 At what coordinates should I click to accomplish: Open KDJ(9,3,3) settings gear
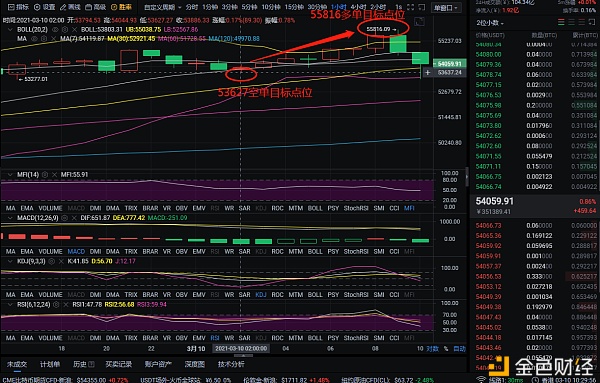click(x=52, y=261)
